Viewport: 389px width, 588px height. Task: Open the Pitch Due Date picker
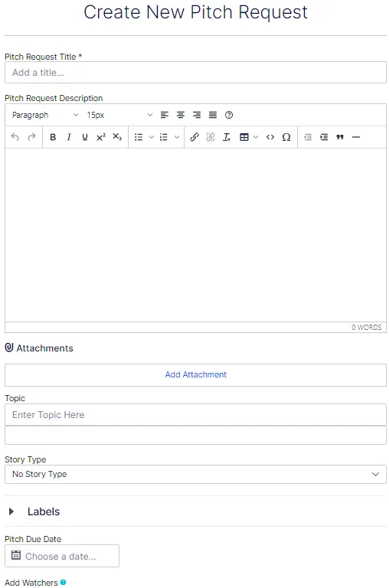[x=62, y=556]
